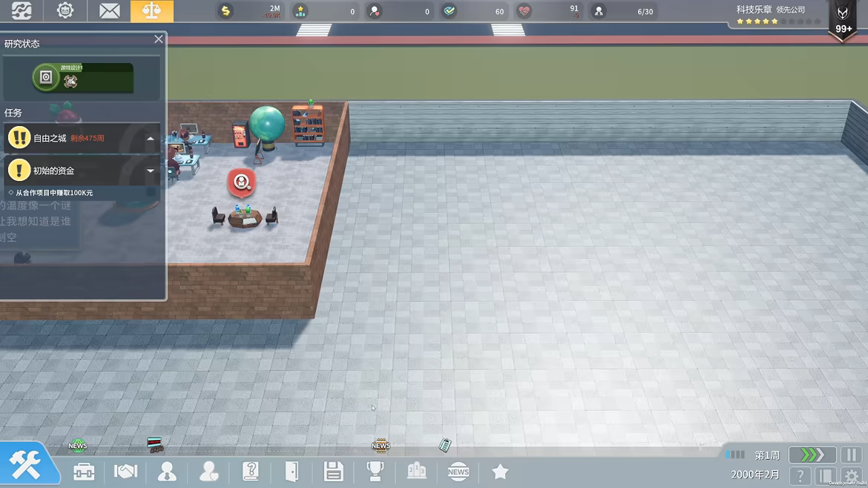
Task: Pause the game with pause button
Action: (x=852, y=455)
